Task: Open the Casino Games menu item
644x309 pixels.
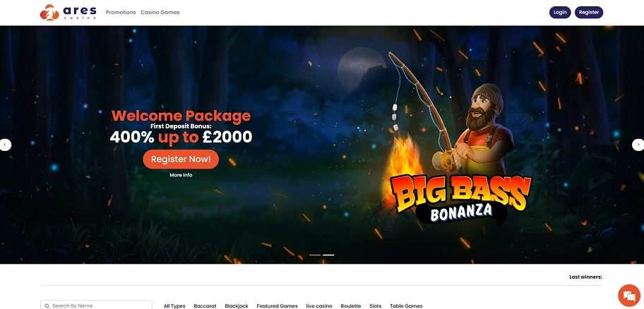Action: pyautogui.click(x=160, y=12)
